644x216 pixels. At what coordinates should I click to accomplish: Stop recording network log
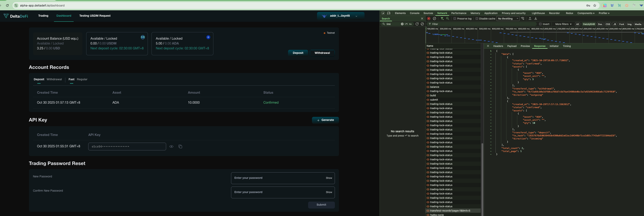click(429, 18)
